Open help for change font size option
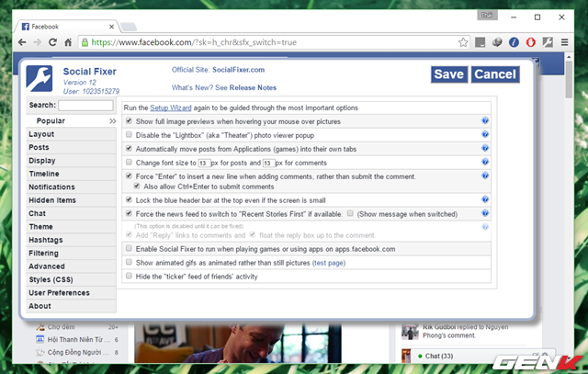Image resolution: width=588 pixels, height=374 pixels. click(485, 162)
